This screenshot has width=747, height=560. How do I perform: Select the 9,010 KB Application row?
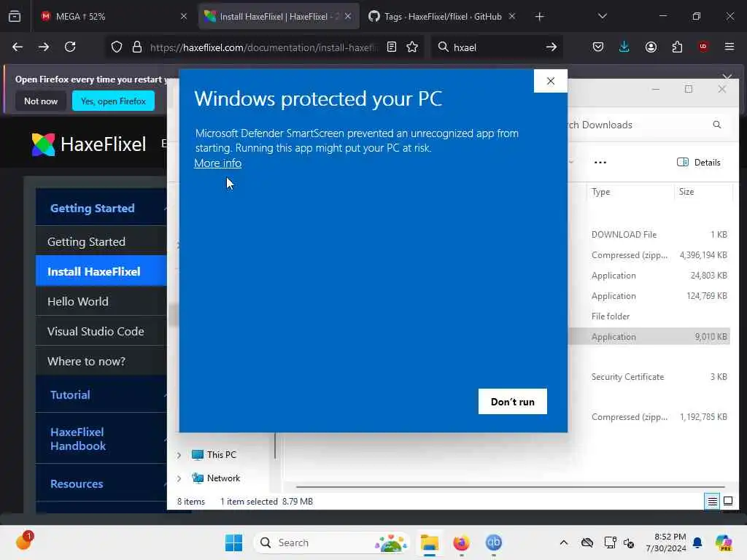tap(649, 337)
